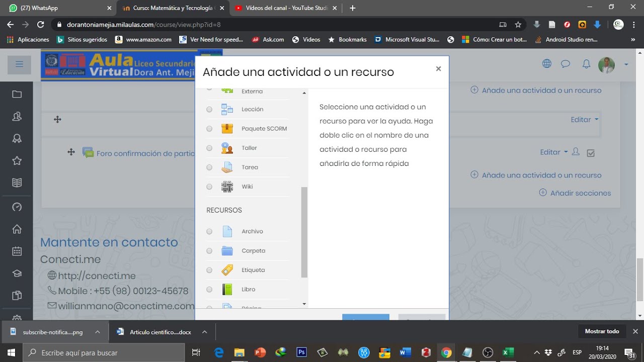Open the Ask.com bookmark
644x362 pixels.
pyautogui.click(x=268, y=39)
